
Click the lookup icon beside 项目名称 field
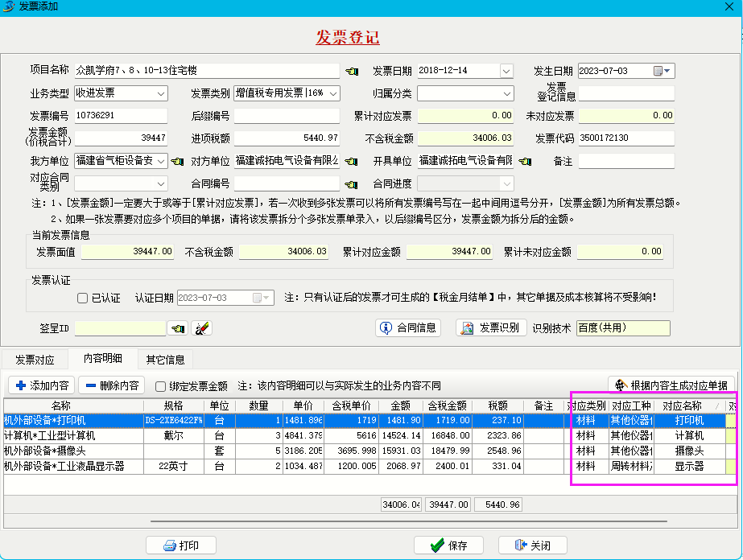pos(351,71)
